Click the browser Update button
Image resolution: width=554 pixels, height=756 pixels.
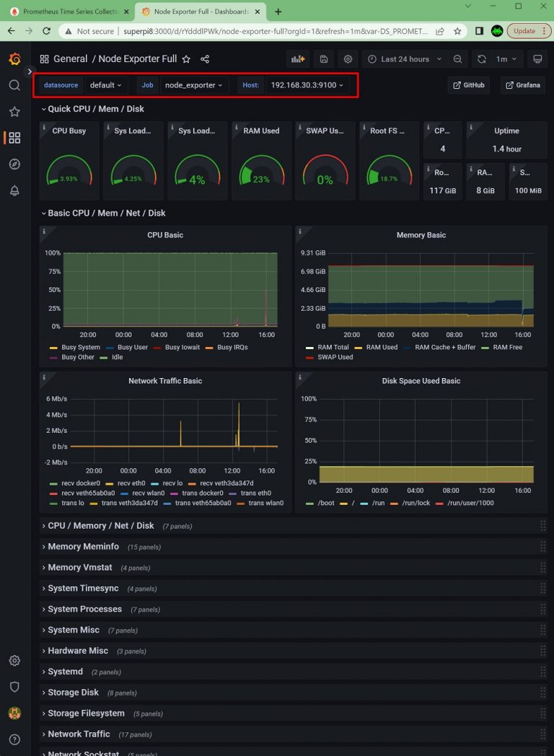pyautogui.click(x=529, y=31)
